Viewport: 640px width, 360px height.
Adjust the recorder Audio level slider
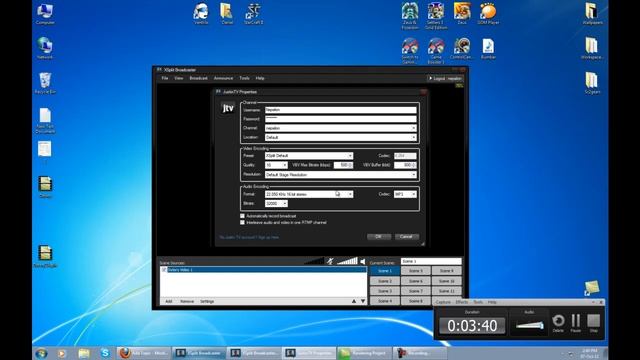pyautogui.click(x=529, y=325)
